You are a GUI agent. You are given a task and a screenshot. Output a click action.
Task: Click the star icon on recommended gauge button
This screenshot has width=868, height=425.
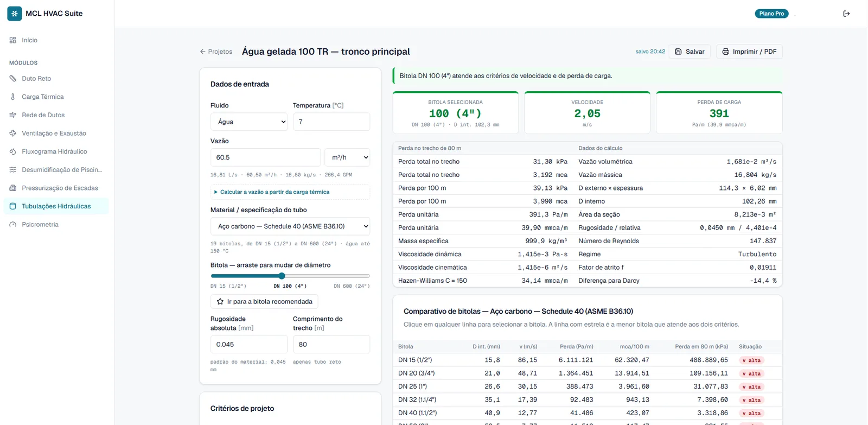click(220, 302)
